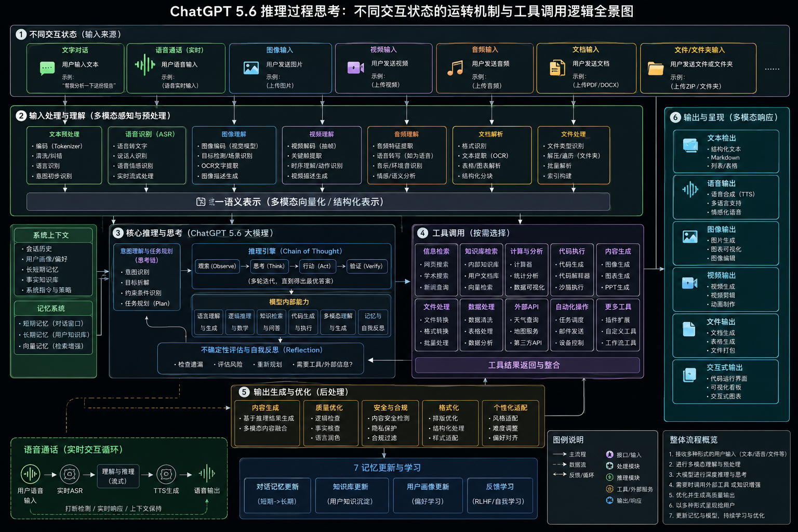
Task: Click the 逻辑推理与数学 capability box
Action: 240,322
